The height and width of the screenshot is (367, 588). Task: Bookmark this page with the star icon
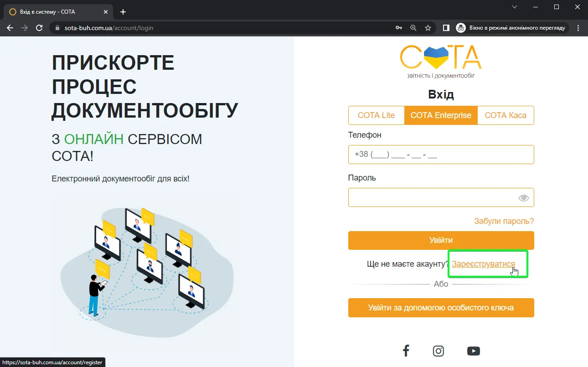pos(428,28)
